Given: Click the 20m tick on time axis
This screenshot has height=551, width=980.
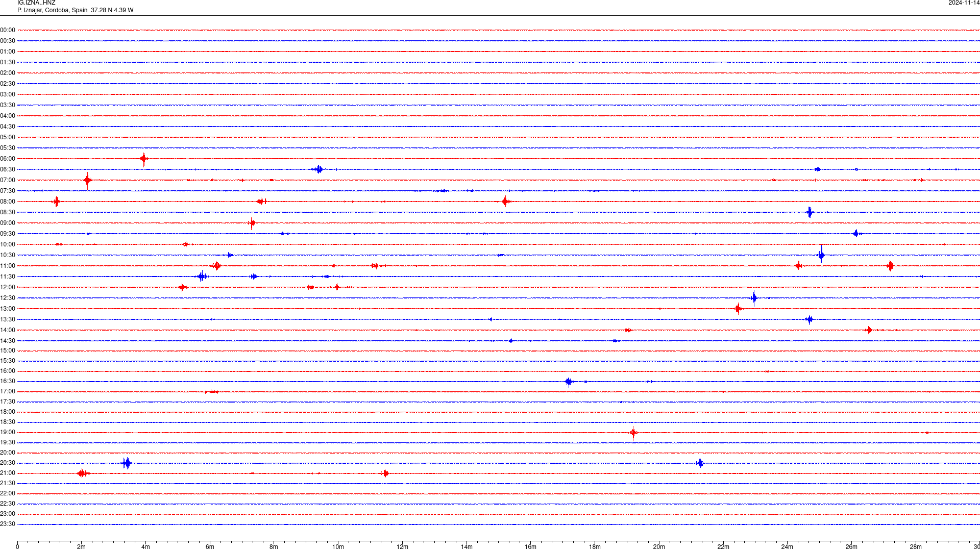Looking at the screenshot, I should pyautogui.click(x=659, y=547).
